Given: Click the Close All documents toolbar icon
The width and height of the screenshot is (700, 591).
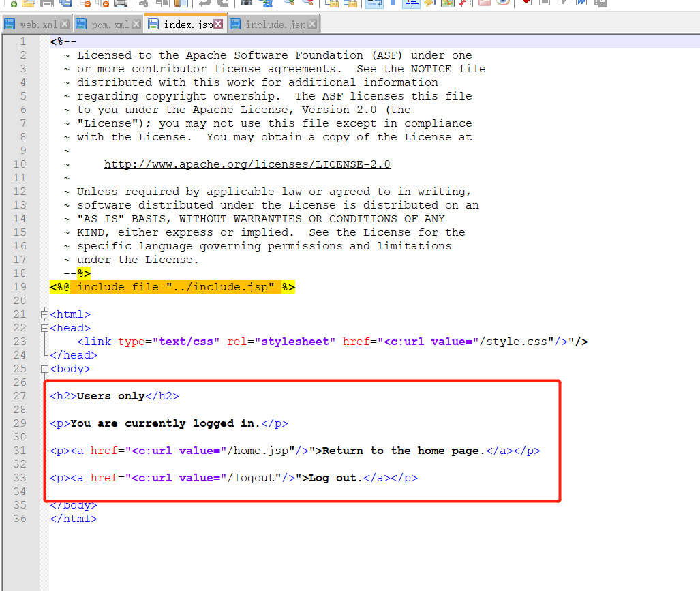Looking at the screenshot, I should pyautogui.click(x=102, y=3).
